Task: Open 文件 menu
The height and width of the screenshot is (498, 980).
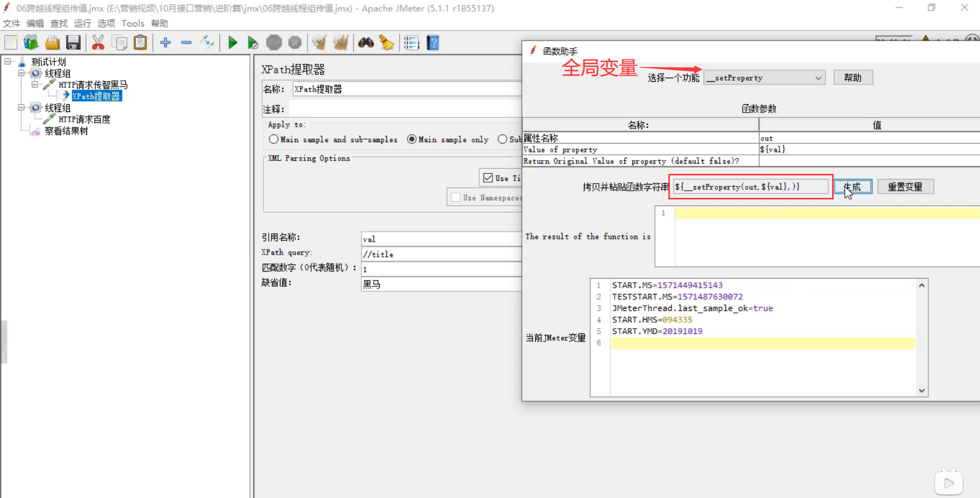Action: pos(12,24)
